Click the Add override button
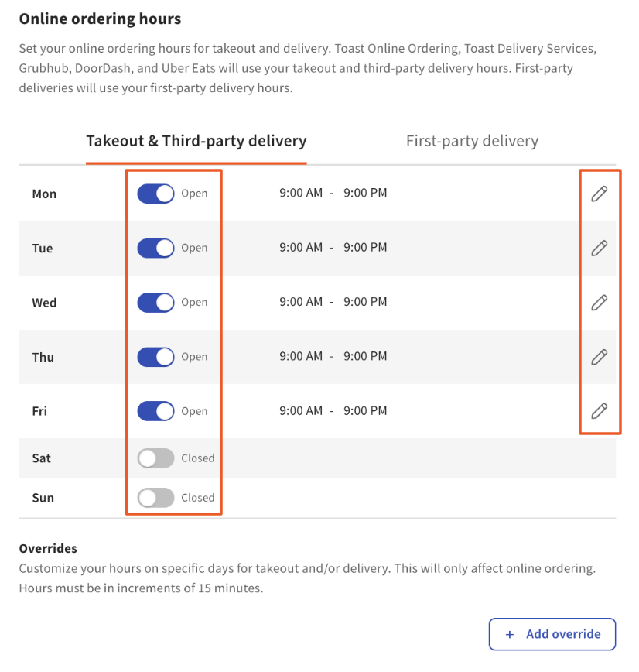639x672 pixels. 552,634
